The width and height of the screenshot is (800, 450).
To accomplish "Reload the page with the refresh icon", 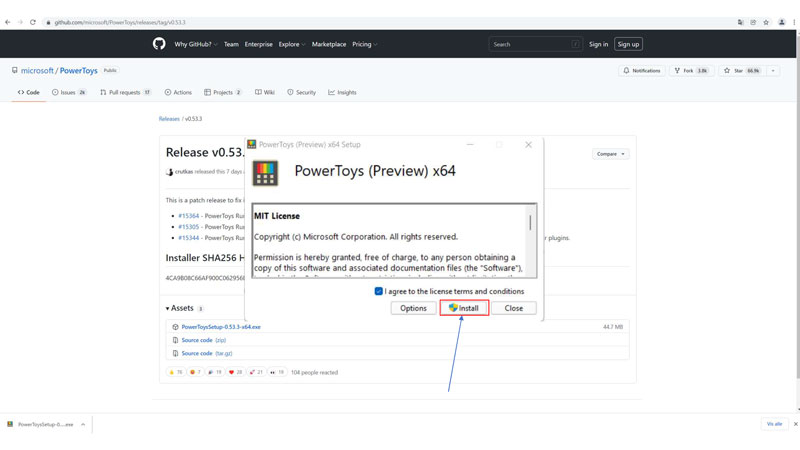I will (33, 22).
